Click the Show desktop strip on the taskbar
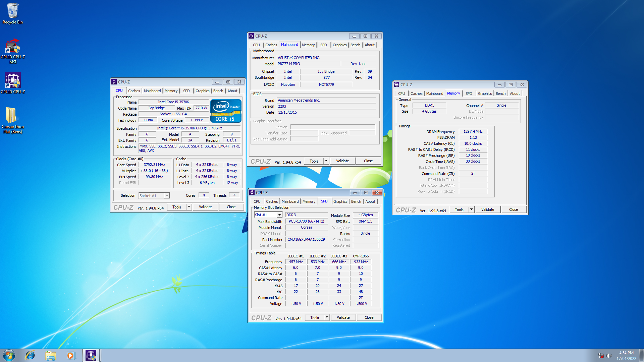644x362 pixels. 641,355
